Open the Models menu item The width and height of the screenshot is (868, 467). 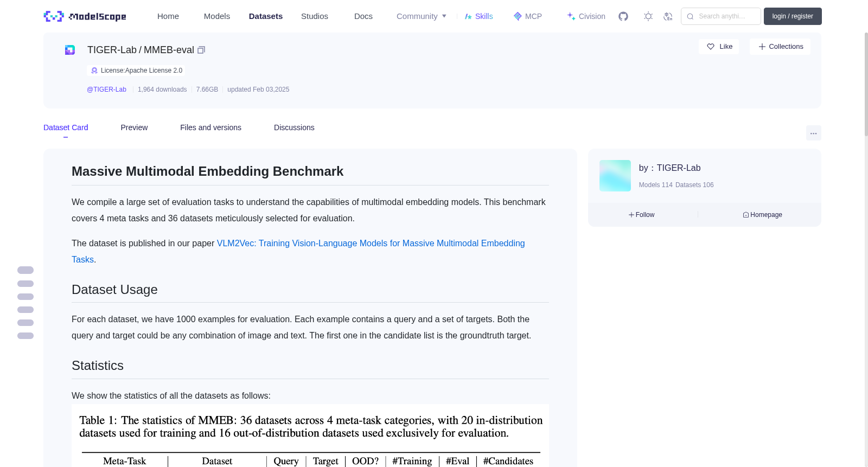click(x=217, y=16)
